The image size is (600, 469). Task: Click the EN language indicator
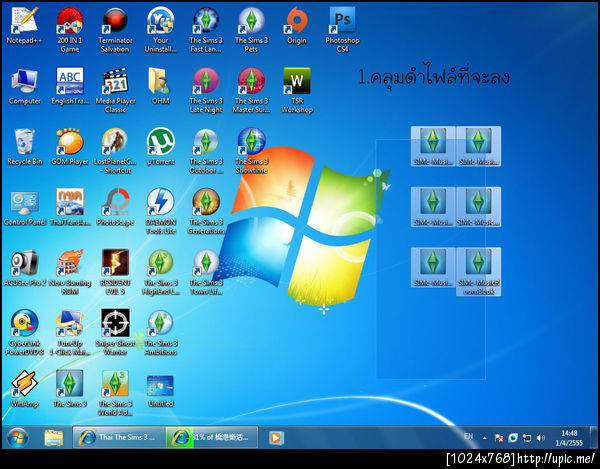(x=468, y=436)
